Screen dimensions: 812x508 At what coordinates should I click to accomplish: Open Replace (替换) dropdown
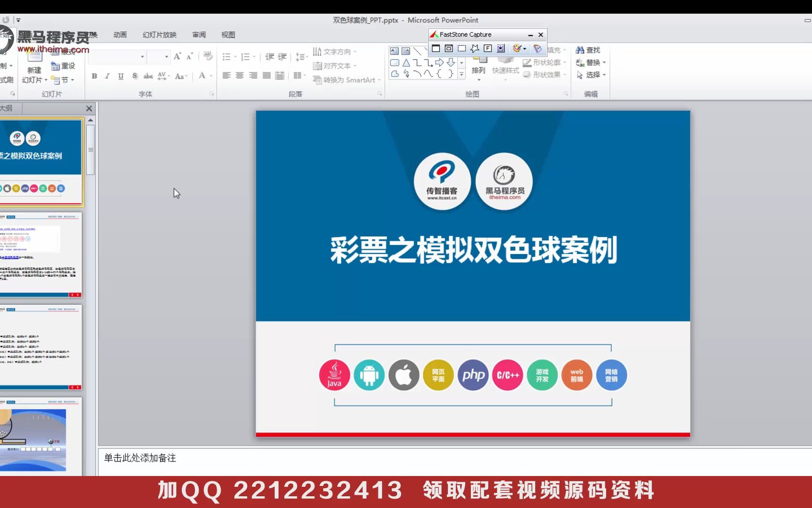[591, 62]
